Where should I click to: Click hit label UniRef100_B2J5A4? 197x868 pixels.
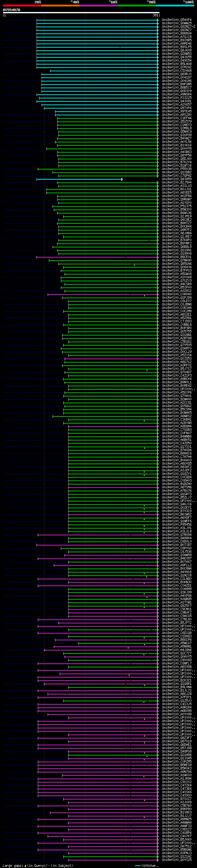click(x=177, y=182)
